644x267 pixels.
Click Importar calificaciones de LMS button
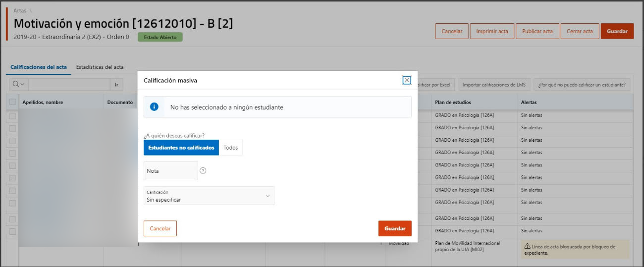(494, 85)
